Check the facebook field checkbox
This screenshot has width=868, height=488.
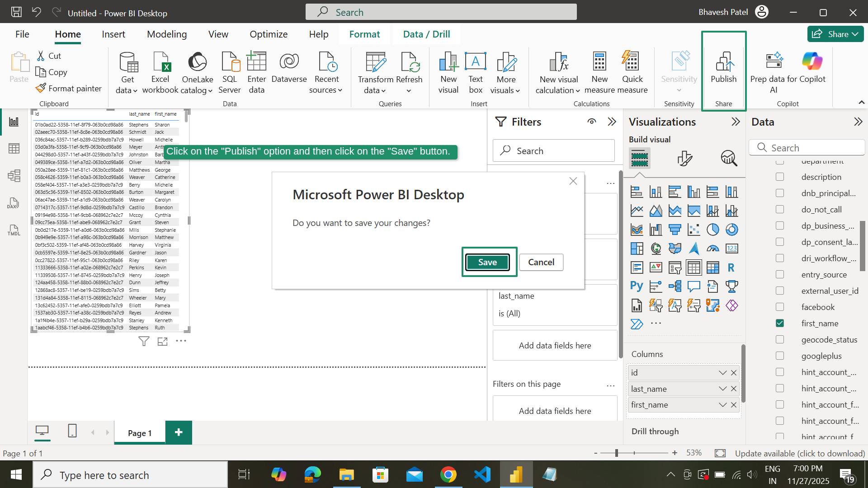point(780,307)
